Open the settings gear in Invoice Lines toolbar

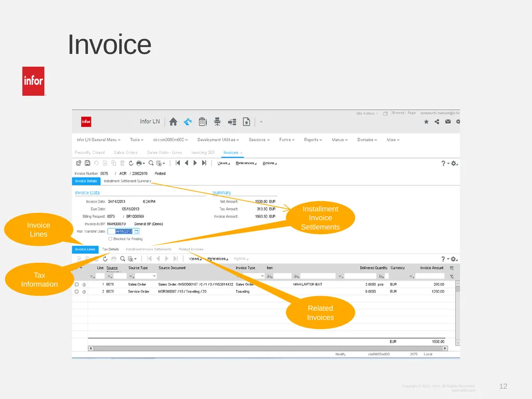(454, 259)
